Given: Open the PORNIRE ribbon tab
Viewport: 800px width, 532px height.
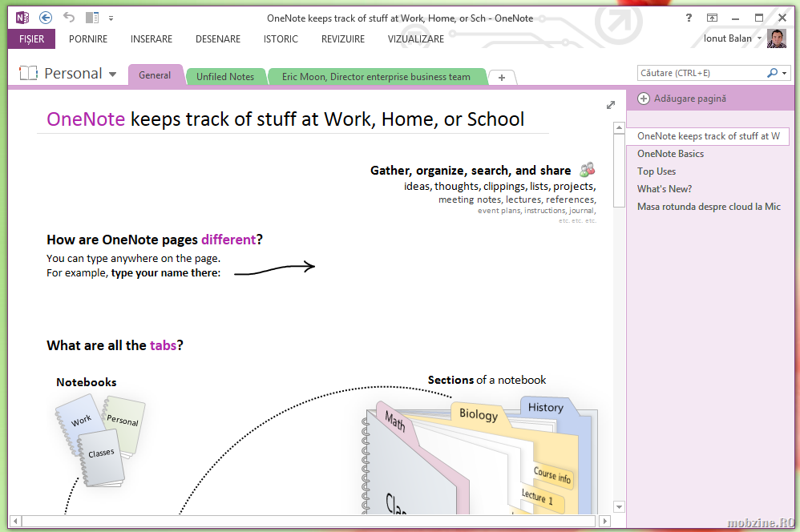Looking at the screenshot, I should [88, 39].
